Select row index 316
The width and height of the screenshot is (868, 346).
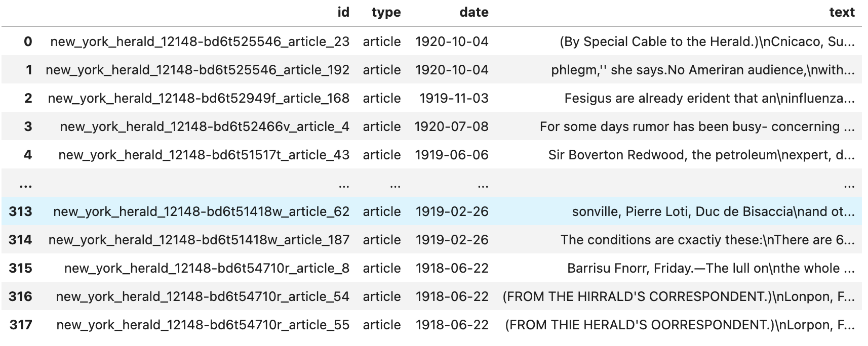click(20, 296)
